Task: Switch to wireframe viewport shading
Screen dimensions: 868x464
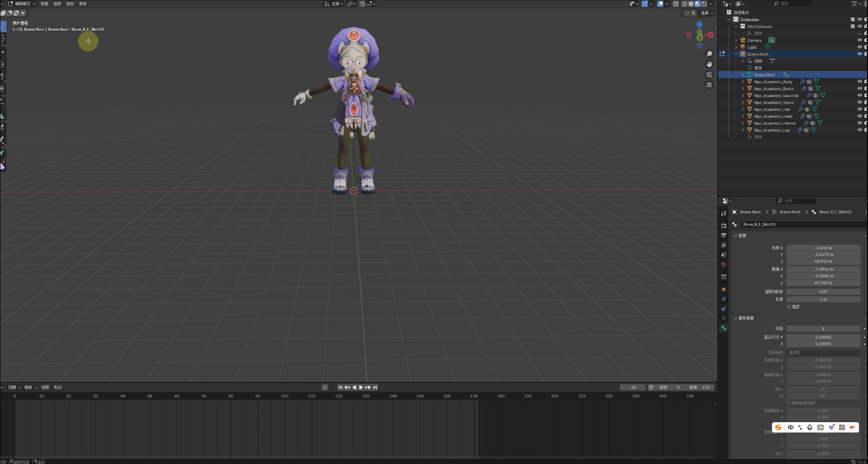Action: (x=684, y=4)
